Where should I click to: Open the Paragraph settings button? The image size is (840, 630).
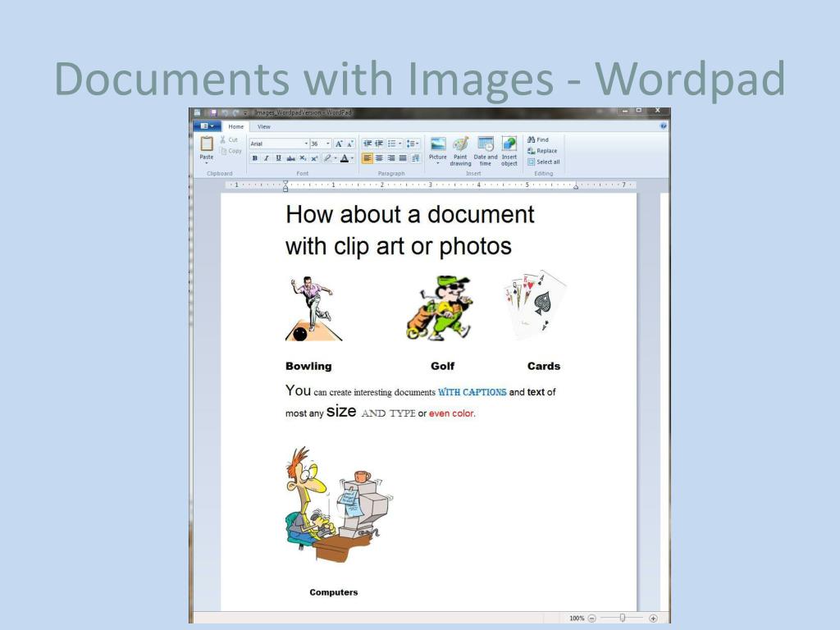[x=415, y=158]
